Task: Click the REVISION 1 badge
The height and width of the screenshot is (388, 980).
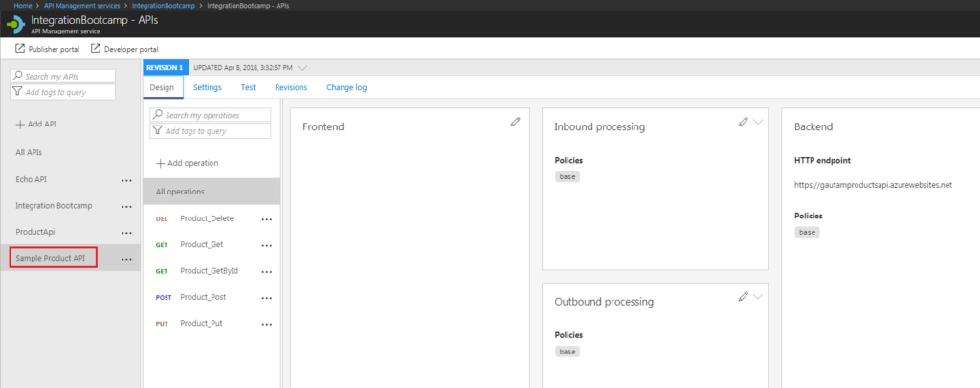Action: (165, 67)
